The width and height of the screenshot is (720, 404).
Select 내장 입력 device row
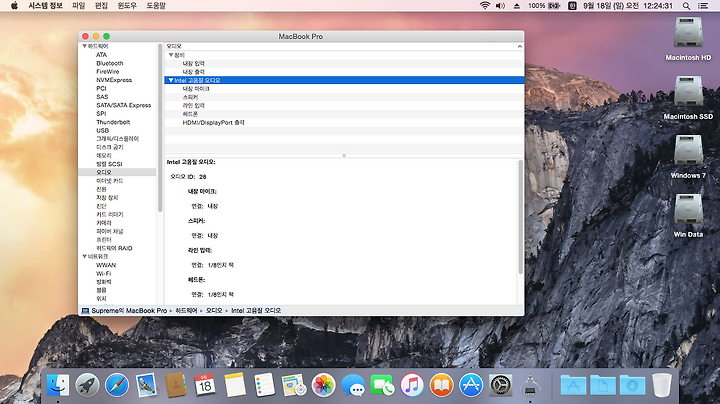pos(344,63)
